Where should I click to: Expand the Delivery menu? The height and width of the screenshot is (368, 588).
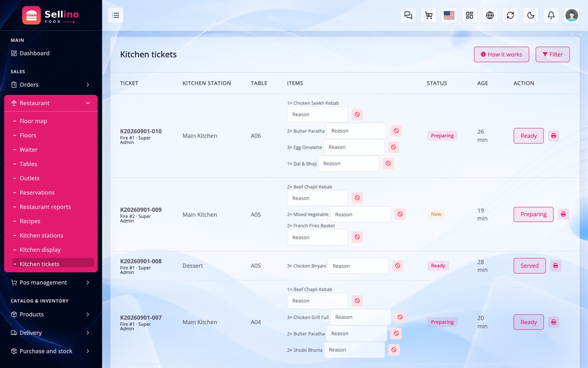coord(51,333)
